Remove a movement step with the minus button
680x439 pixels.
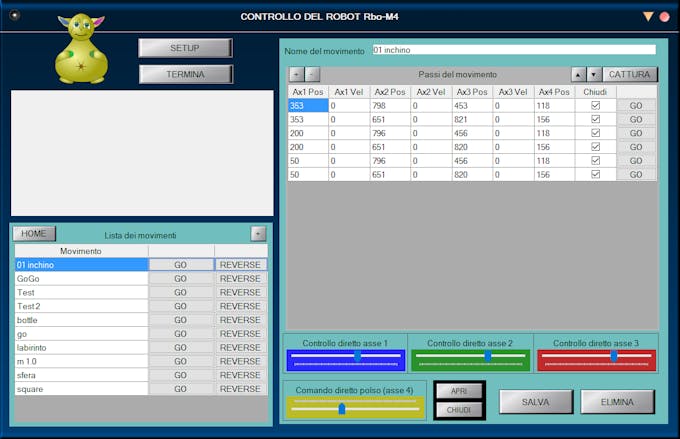point(312,74)
